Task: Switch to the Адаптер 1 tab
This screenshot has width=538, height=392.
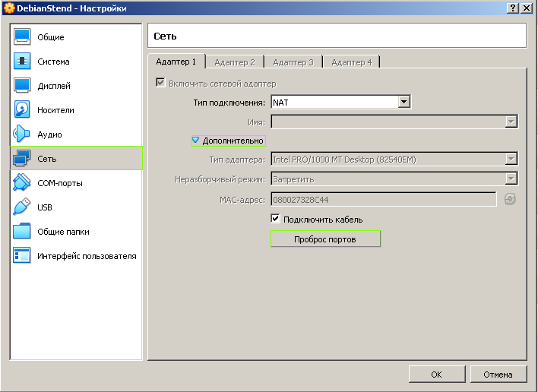Action: click(x=176, y=62)
